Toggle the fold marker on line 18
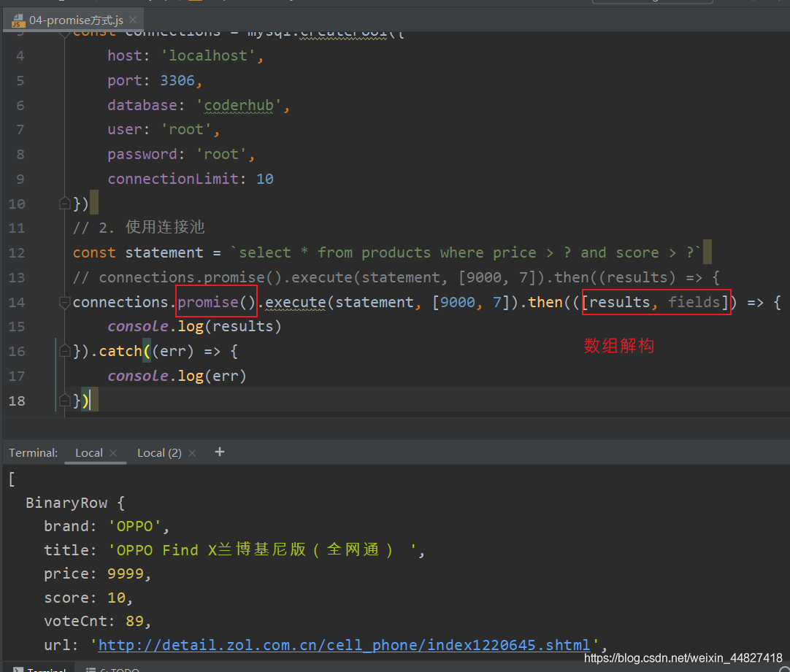 (64, 401)
